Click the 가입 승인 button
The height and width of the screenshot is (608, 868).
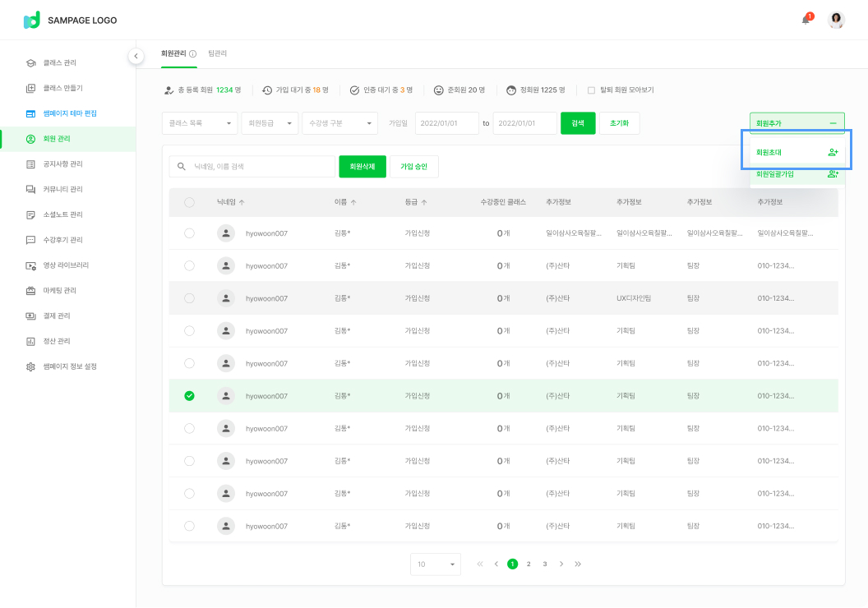pyautogui.click(x=413, y=166)
